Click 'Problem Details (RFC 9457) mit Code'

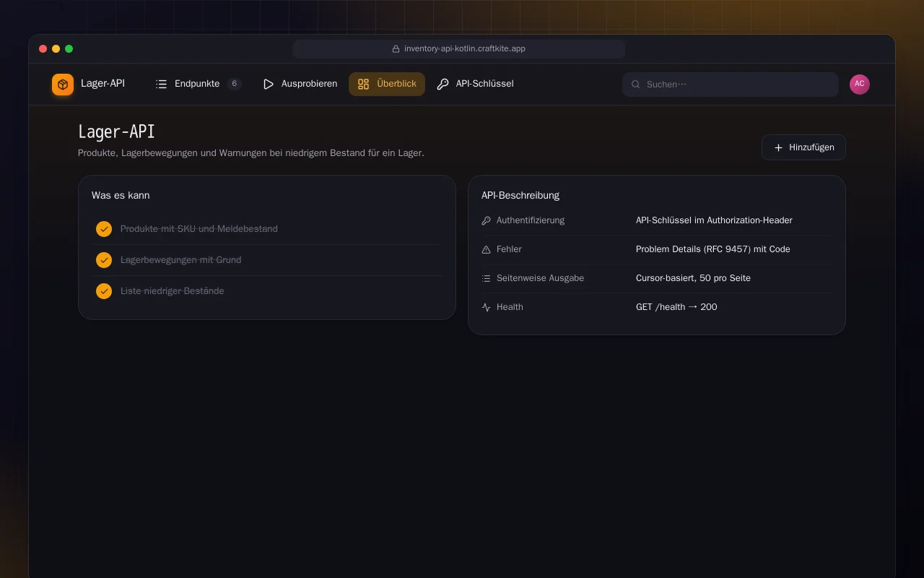[x=713, y=249]
